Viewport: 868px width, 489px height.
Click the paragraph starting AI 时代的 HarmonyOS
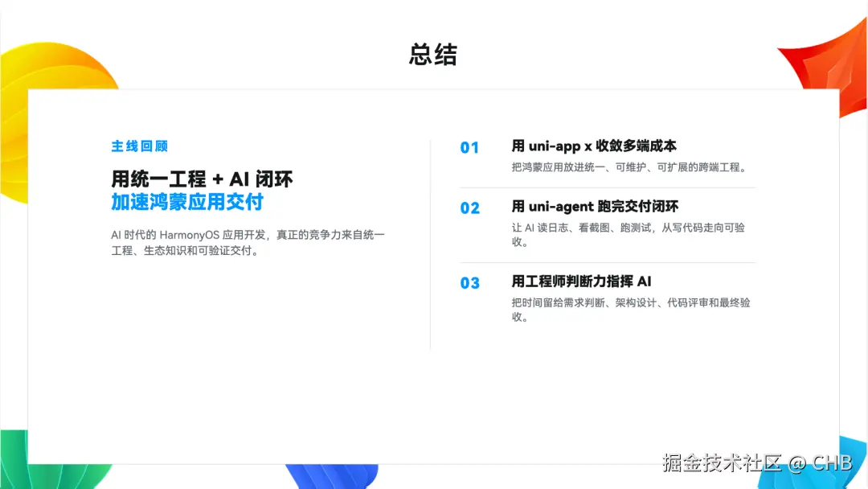[248, 243]
